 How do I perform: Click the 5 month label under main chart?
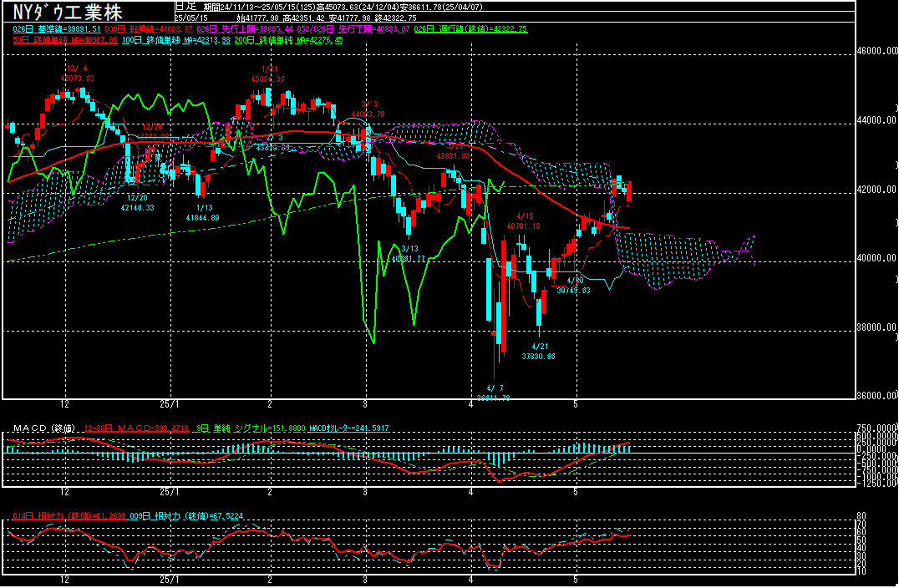[x=576, y=404]
